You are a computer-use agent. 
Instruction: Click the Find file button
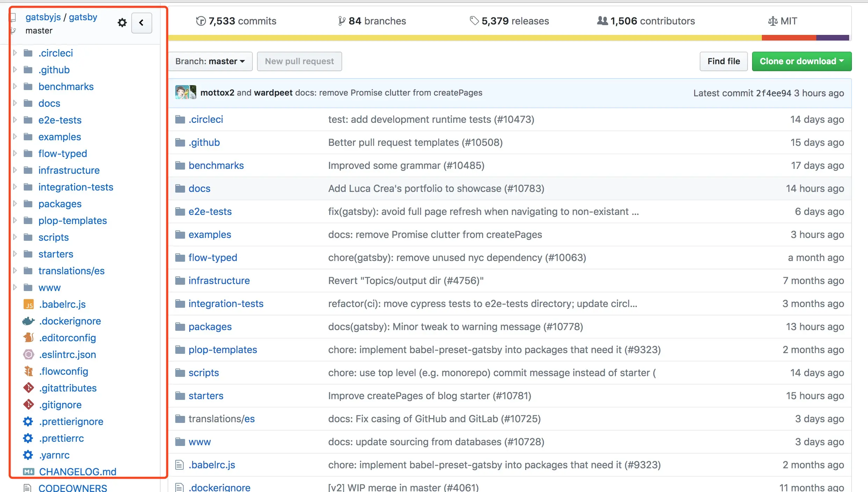pos(723,61)
